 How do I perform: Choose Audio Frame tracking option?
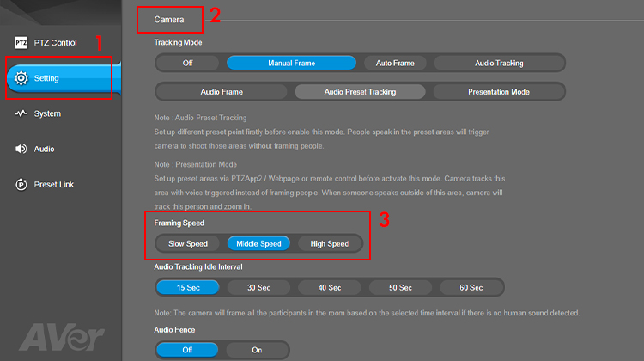[x=222, y=91]
